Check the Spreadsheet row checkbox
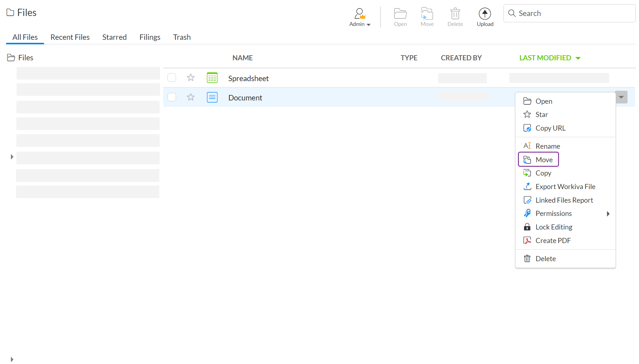The height and width of the screenshot is (364, 639). point(172,78)
